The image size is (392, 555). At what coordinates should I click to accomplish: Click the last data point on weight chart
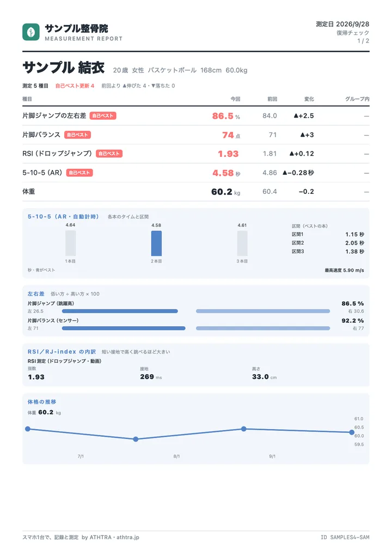tap(352, 432)
